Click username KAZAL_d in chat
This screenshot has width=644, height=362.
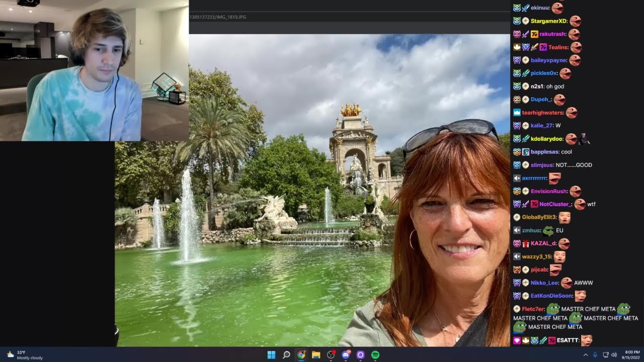(543, 243)
